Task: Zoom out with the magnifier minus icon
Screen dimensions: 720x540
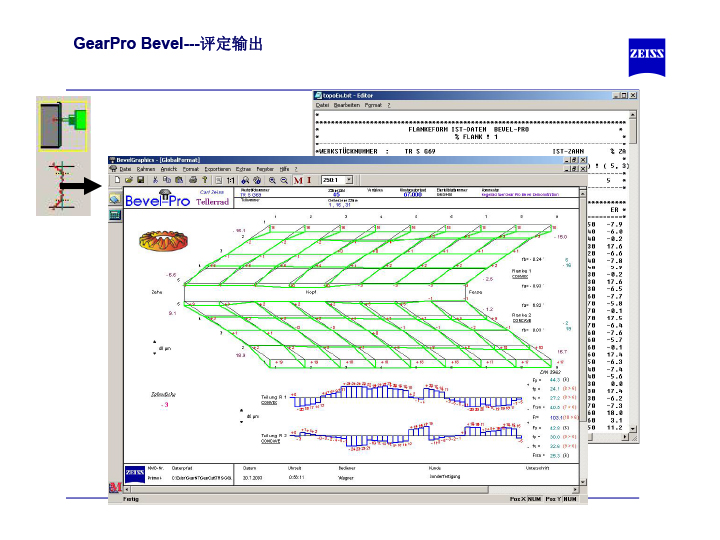Action: [284, 180]
